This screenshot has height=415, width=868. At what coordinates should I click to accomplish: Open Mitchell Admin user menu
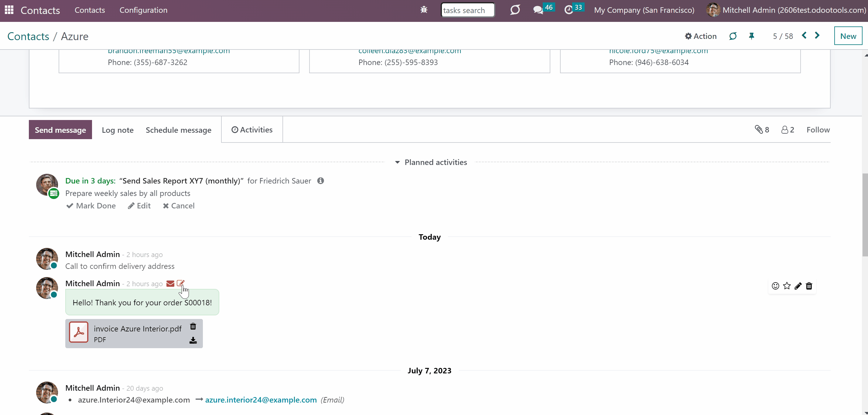pyautogui.click(x=786, y=10)
